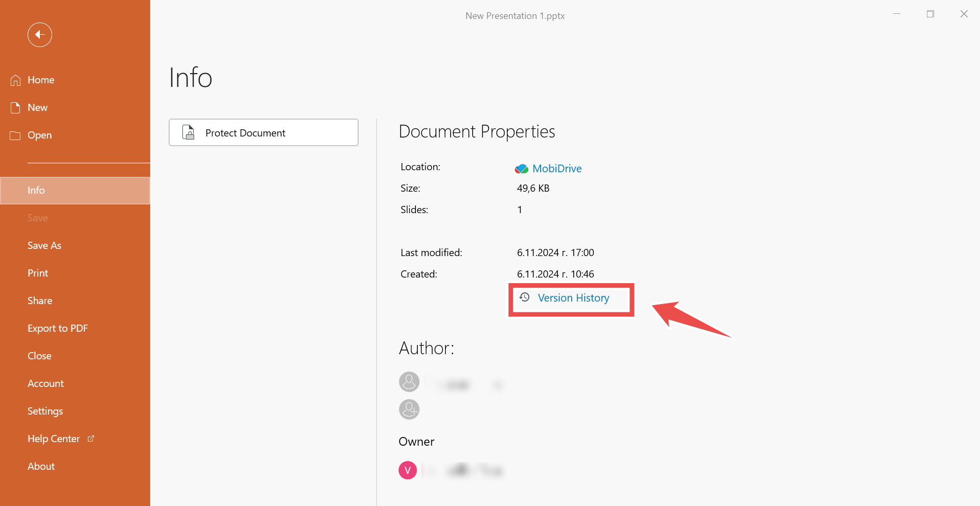Select Print in the sidebar
This screenshot has height=506, width=980.
38,273
